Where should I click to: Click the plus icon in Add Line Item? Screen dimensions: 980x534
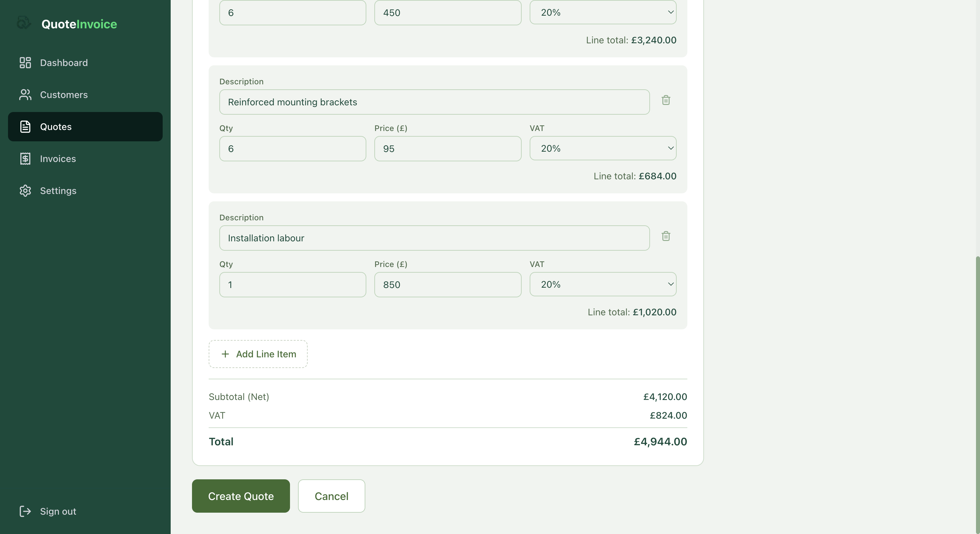pyautogui.click(x=225, y=354)
